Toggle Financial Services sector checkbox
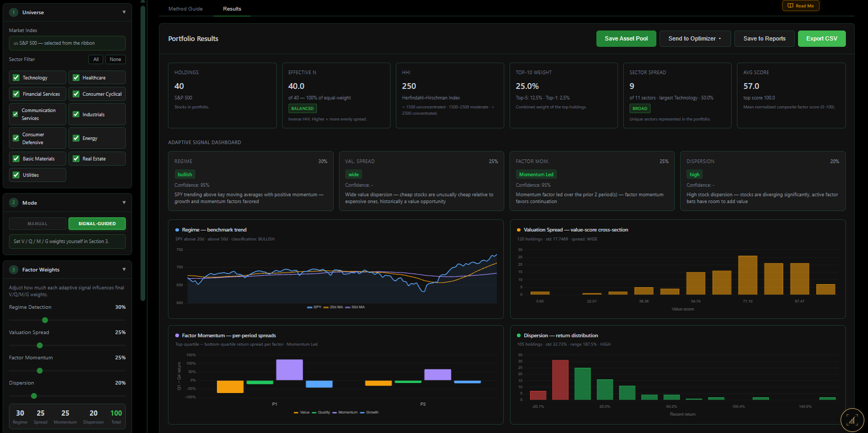The height and width of the screenshot is (433, 868). (16, 94)
